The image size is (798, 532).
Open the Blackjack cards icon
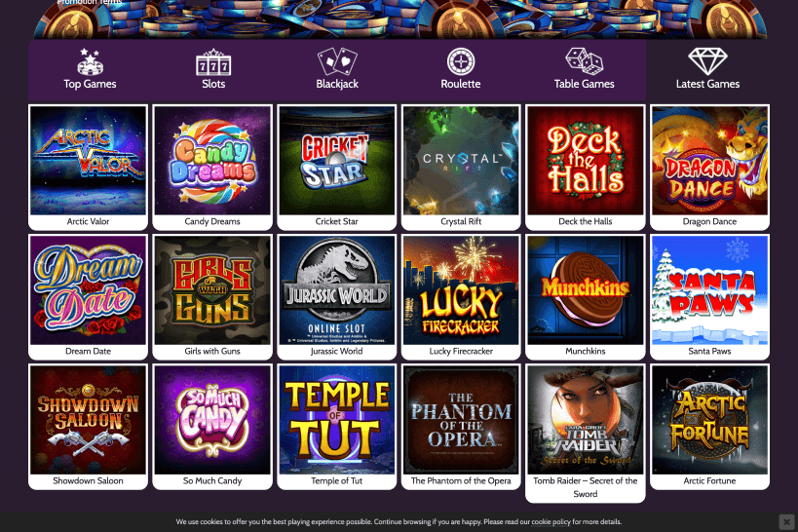click(337, 61)
